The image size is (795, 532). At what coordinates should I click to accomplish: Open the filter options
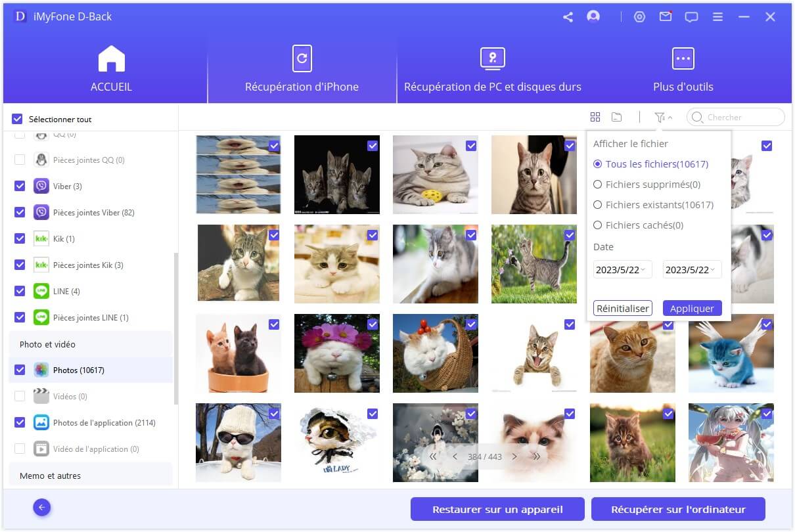[660, 116]
